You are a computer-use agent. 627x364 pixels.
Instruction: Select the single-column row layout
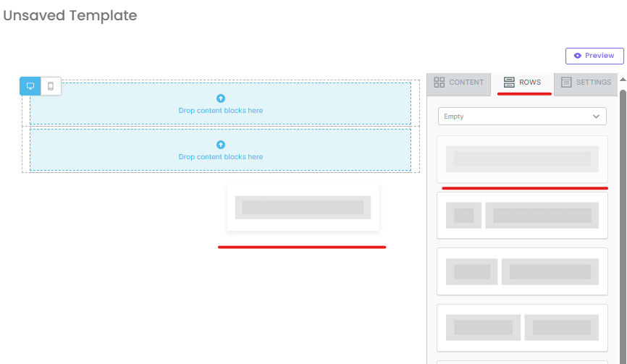(x=522, y=159)
